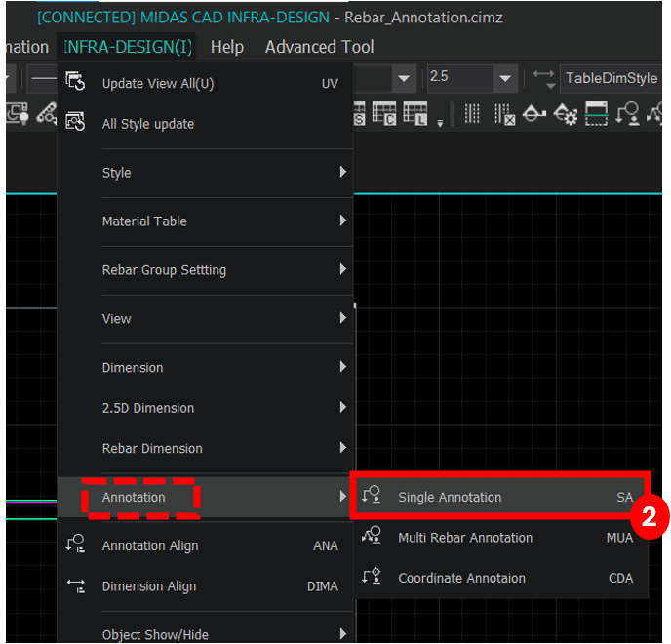This screenshot has width=671, height=644.
Task: Choose All Style update menu entry
Action: click(x=205, y=124)
